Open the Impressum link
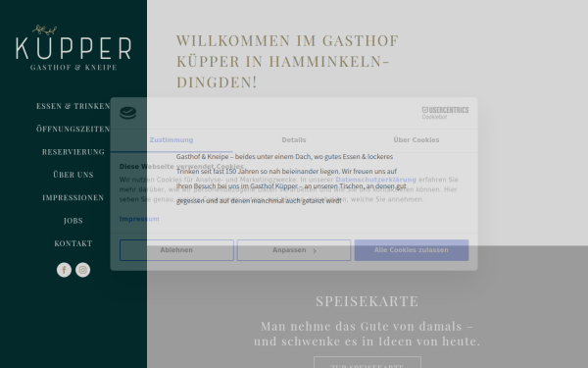This screenshot has width=588, height=368. 139,219
